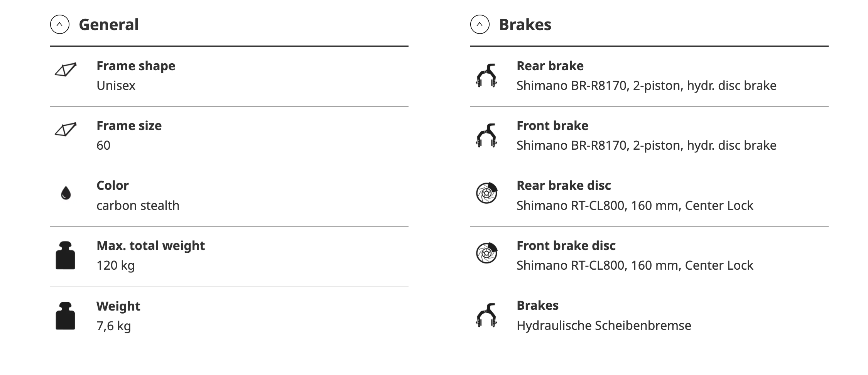Click the Weight icon
Image resolution: width=868 pixels, height=375 pixels.
(65, 316)
